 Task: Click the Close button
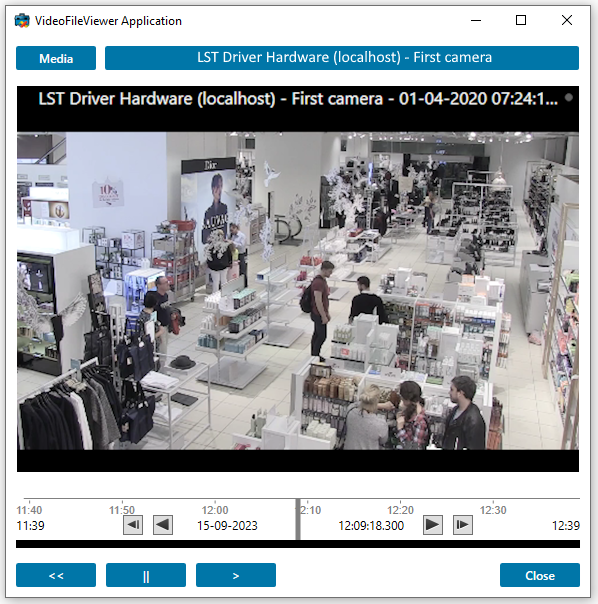pyautogui.click(x=540, y=575)
